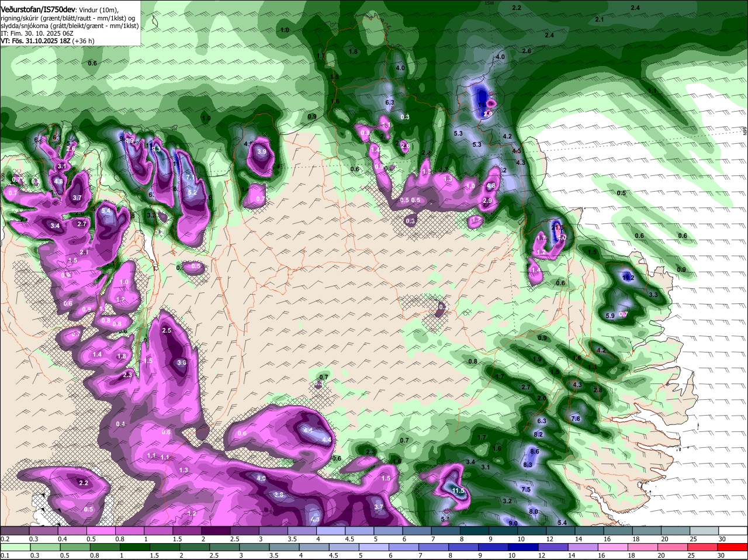Image resolution: width=748 pixels, height=560 pixels.
Task: Select the map value 3.8
Action: point(279,495)
